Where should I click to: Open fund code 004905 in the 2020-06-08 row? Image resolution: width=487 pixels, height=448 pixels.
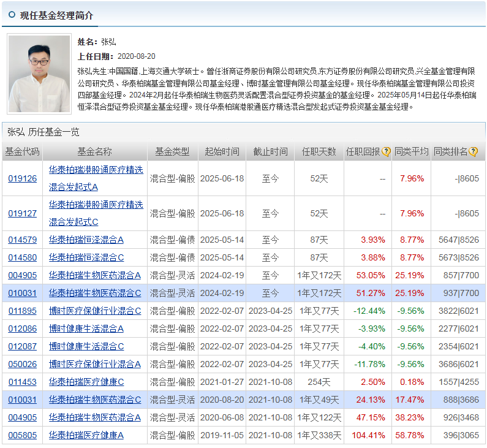23,417
